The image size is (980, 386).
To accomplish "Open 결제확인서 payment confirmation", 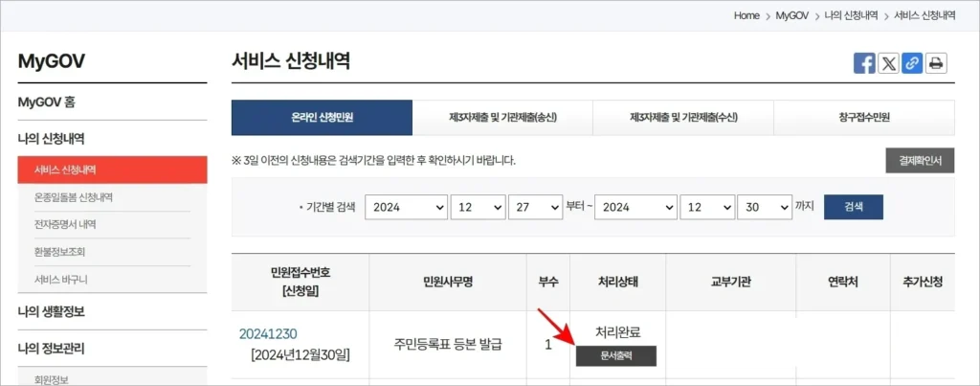I will click(x=920, y=160).
